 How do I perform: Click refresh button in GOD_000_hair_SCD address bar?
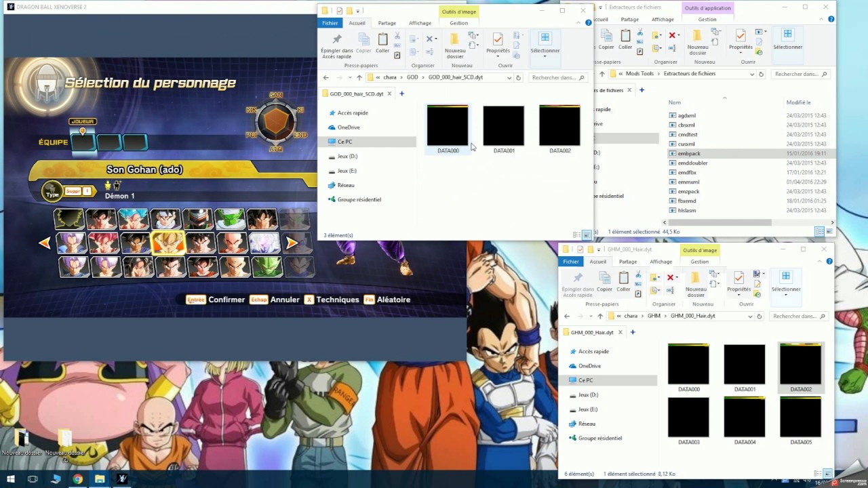[x=519, y=77]
